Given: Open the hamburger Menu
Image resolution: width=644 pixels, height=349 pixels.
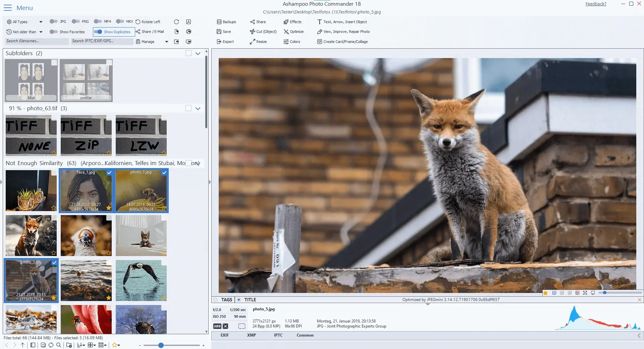Looking at the screenshot, I should click(7, 8).
